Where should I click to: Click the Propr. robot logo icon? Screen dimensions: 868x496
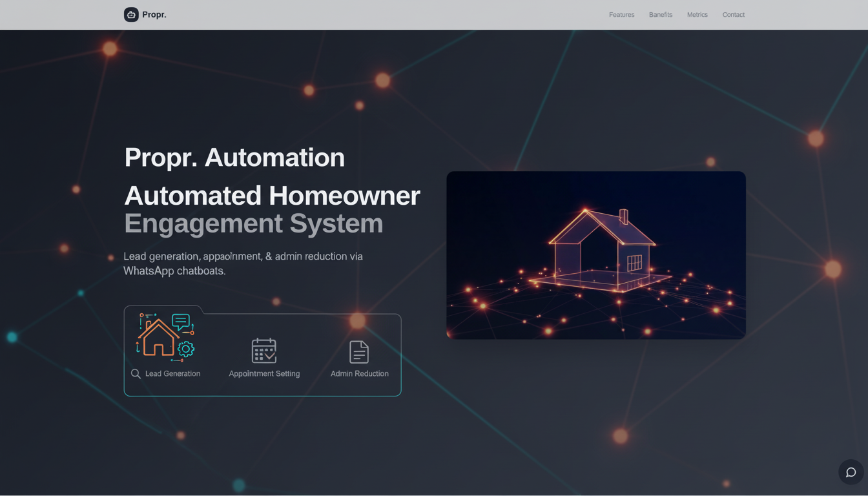click(x=131, y=14)
